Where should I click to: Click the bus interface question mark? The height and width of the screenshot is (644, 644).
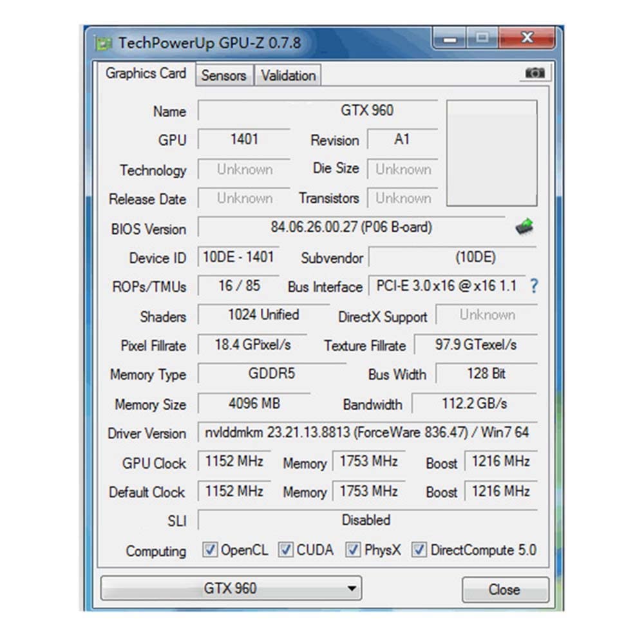coord(533,285)
